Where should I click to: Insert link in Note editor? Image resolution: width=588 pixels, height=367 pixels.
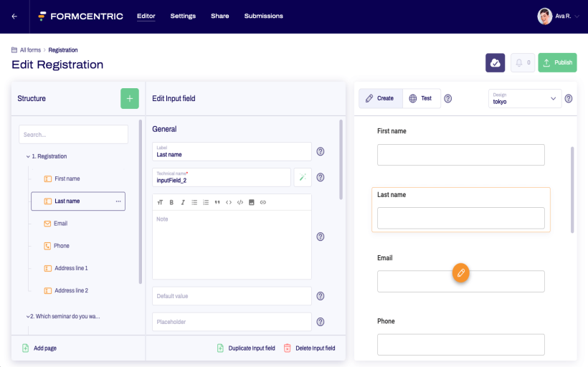click(263, 202)
